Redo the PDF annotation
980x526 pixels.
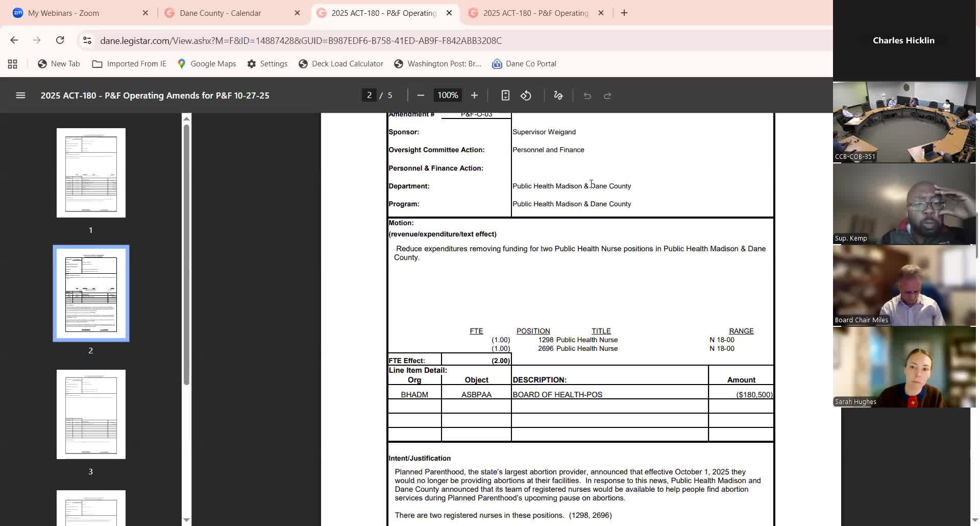607,95
